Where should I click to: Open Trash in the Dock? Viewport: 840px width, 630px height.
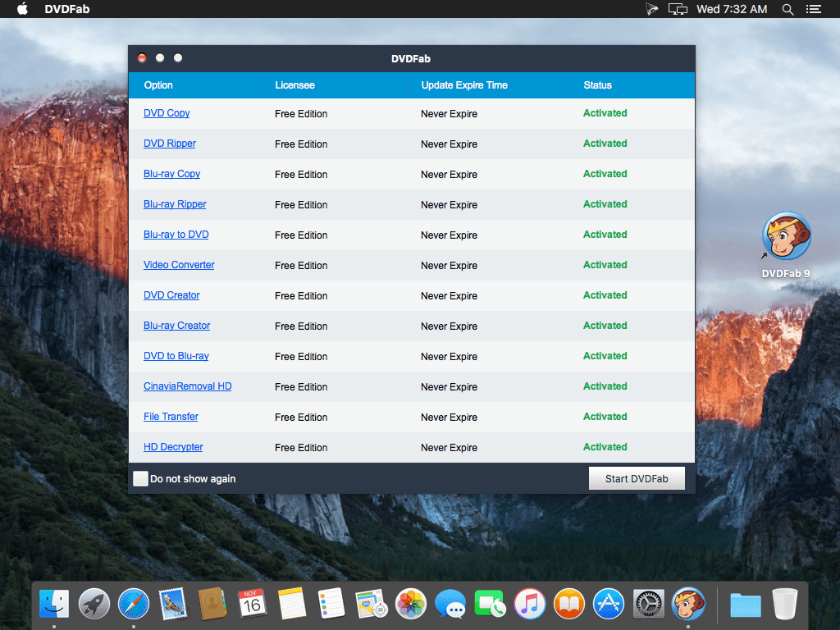tap(785, 604)
